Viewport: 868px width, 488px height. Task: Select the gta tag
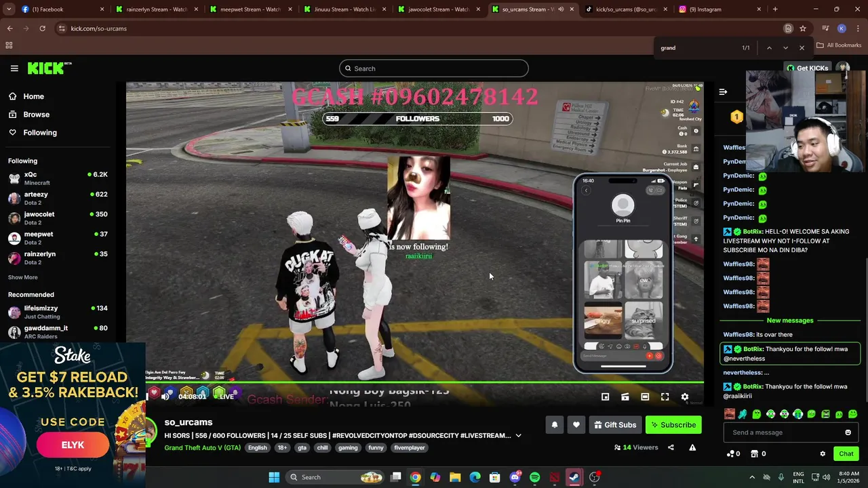[302, 448]
